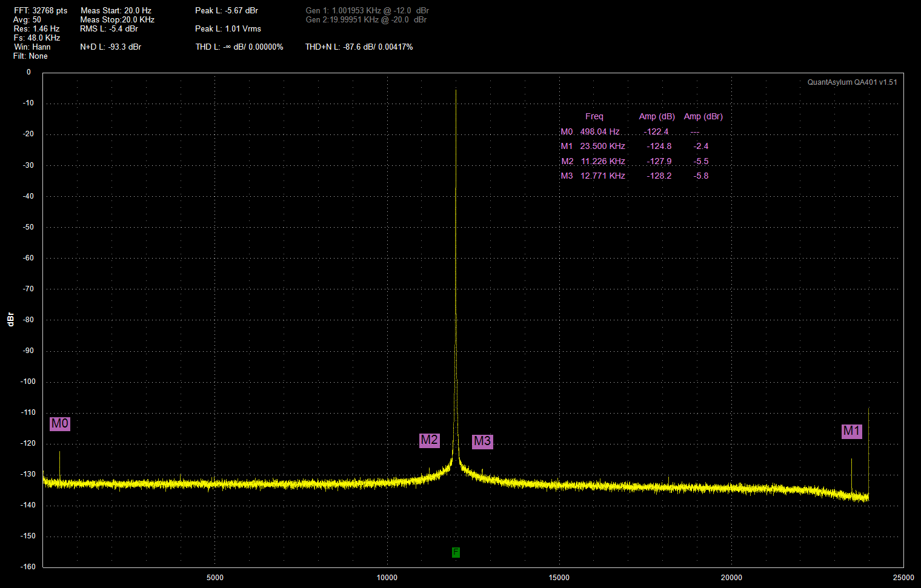Click the Filt: None readout
Viewport: 921px width, 588px height.
pyautogui.click(x=30, y=56)
